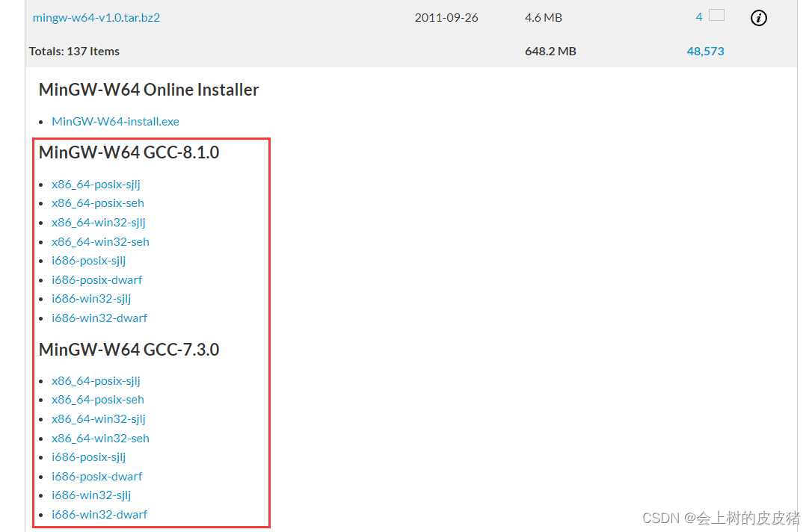Click the downloads count 4 link

coord(698,17)
